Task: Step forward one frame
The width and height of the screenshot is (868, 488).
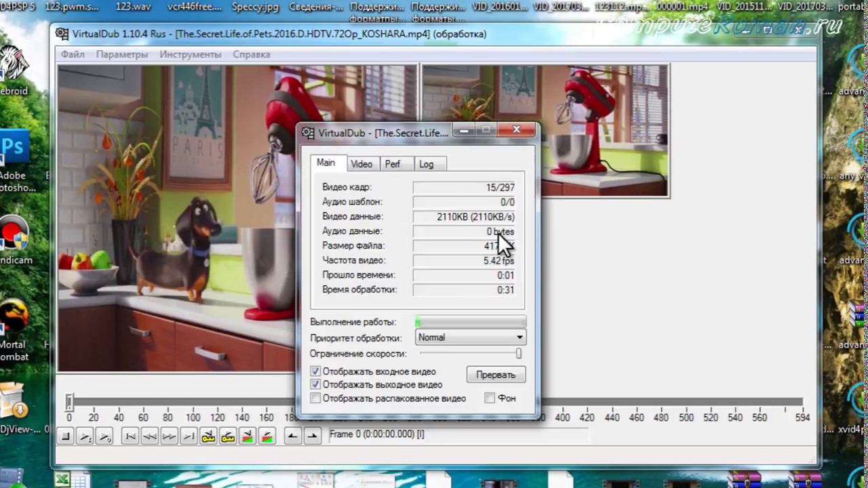Action: [170, 436]
